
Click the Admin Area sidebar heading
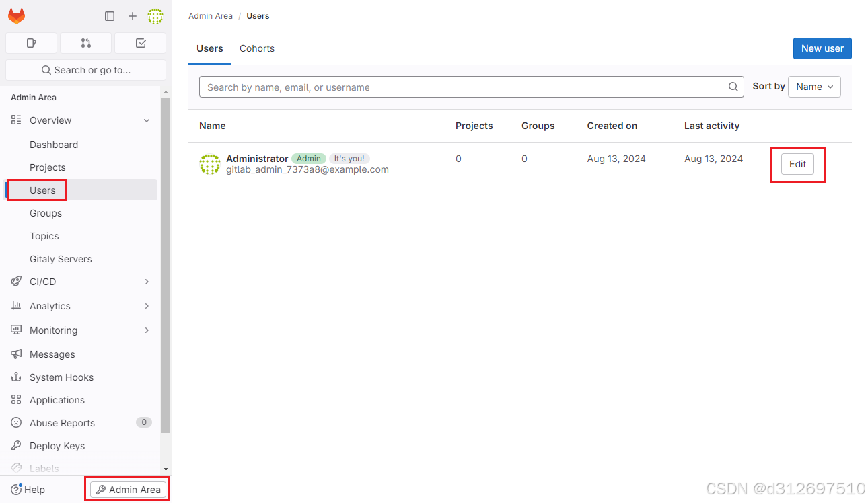coord(34,98)
